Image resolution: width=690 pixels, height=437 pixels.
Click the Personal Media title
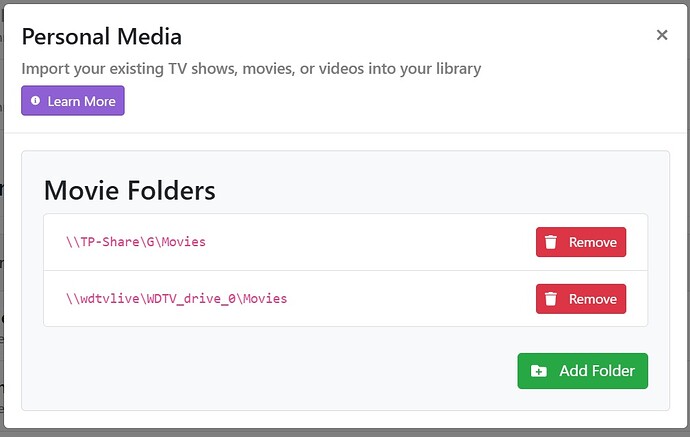coord(102,38)
